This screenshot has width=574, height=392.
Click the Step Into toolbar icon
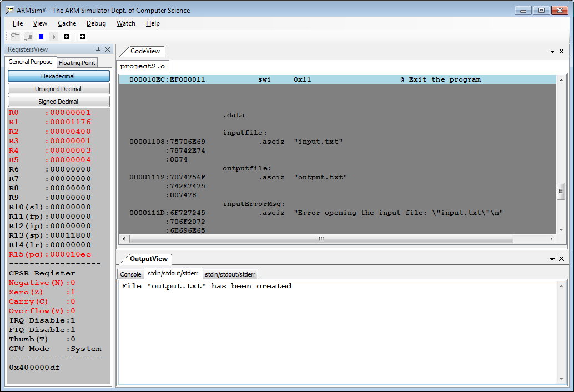tap(15, 37)
